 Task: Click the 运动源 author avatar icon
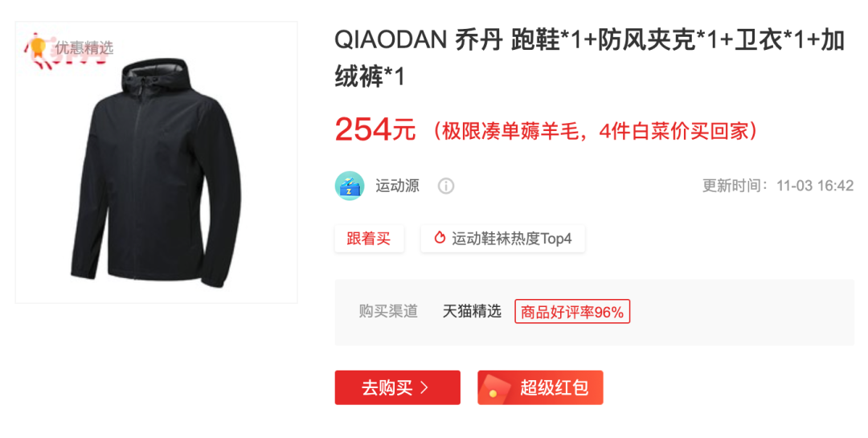350,186
